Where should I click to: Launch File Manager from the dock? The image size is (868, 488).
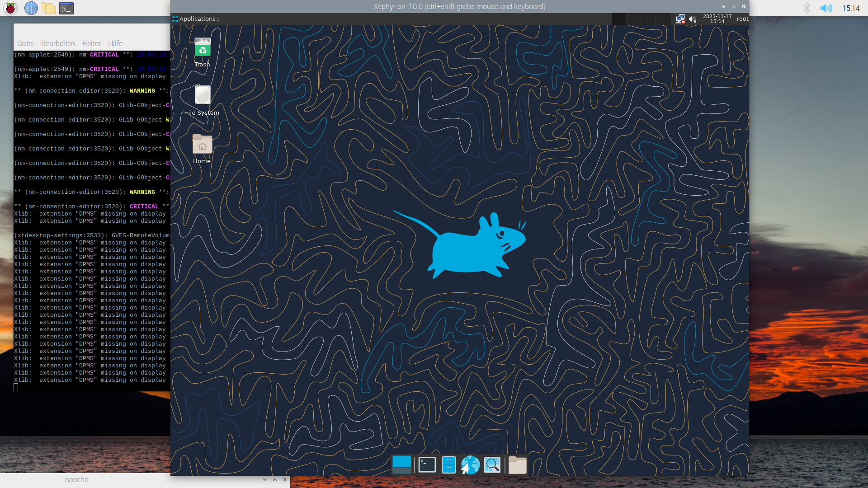tap(448, 465)
